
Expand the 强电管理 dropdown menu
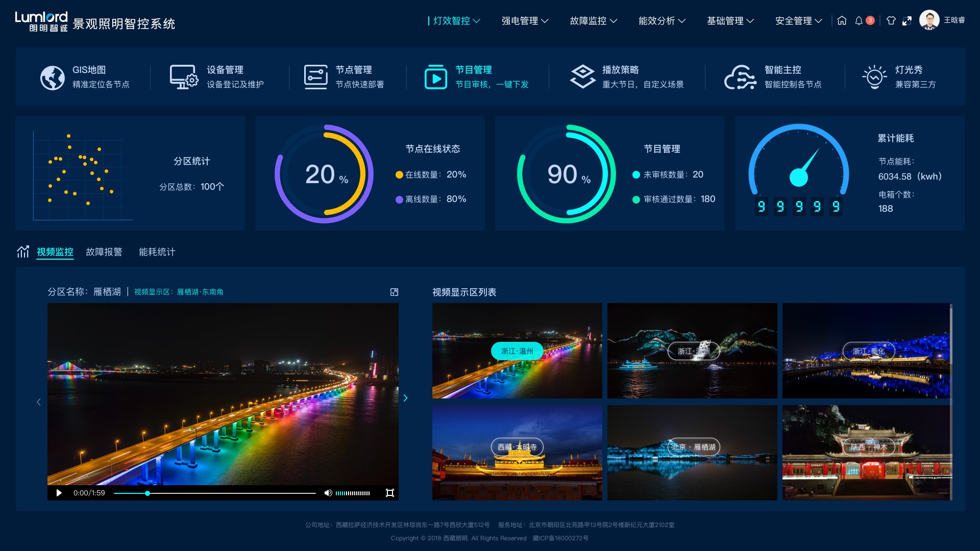525,21
